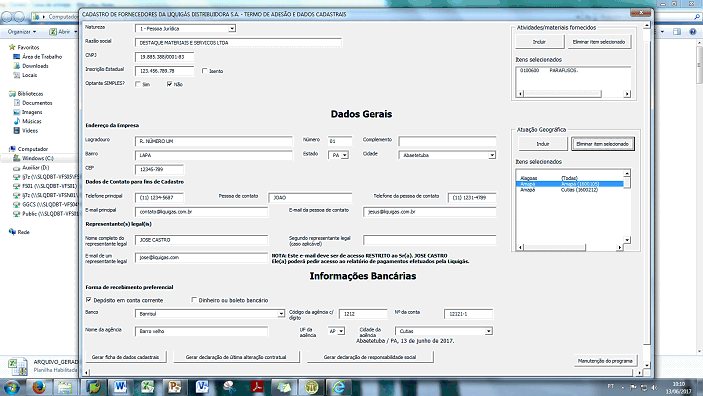Click Gerar ficha de dados cadastrais button
This screenshot has width=703, height=396.
(126, 357)
